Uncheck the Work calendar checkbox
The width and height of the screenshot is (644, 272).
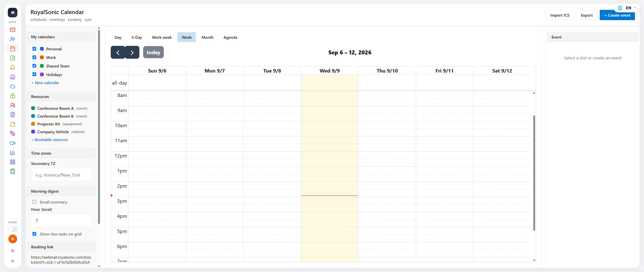pyautogui.click(x=34, y=57)
